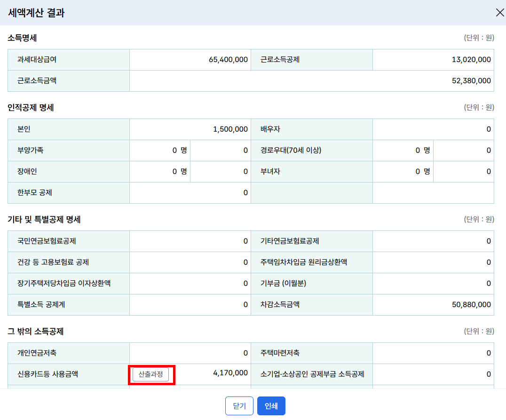Close the dialog with the X button
Image resolution: width=506 pixels, height=420 pixels.
click(x=500, y=13)
